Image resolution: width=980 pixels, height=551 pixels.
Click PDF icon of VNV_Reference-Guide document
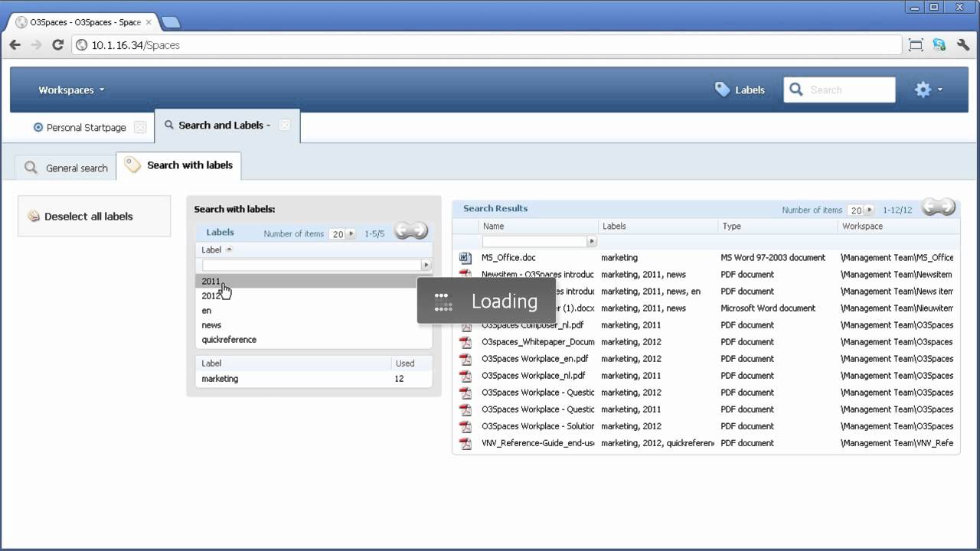pos(465,443)
